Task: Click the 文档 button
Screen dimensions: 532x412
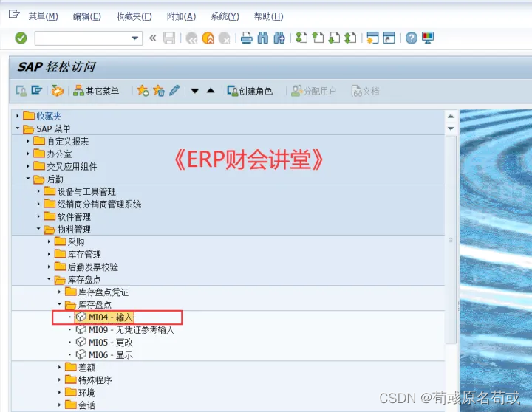Action: pyautogui.click(x=365, y=91)
